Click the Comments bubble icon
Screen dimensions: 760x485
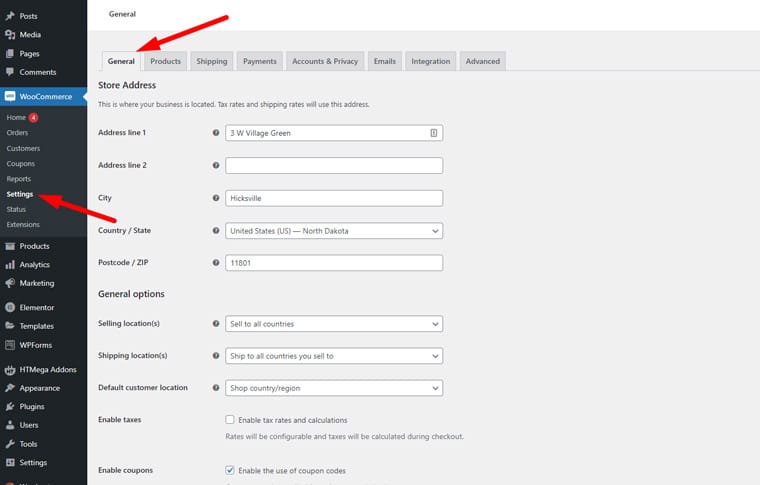(10, 72)
